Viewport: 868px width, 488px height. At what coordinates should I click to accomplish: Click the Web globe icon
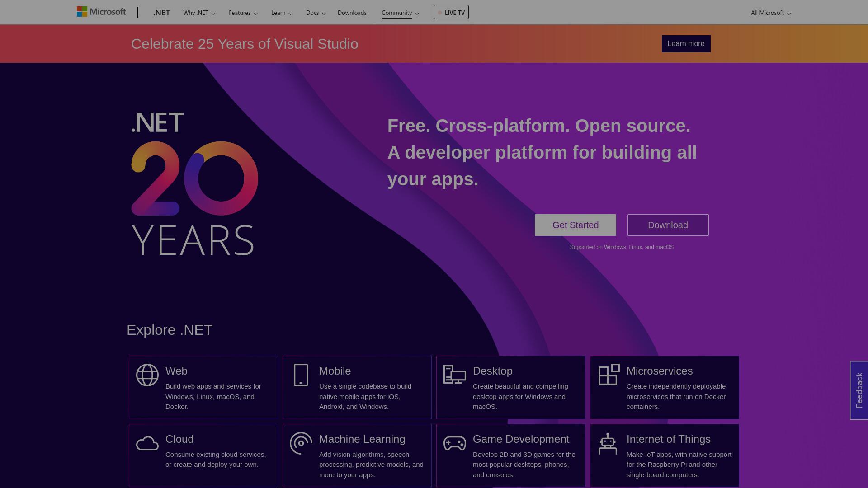coord(147,375)
